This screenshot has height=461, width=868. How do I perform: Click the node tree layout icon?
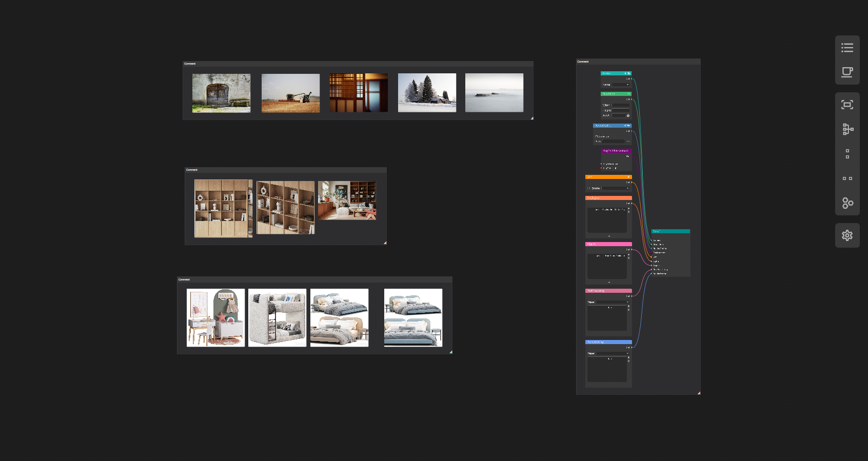[x=847, y=129]
